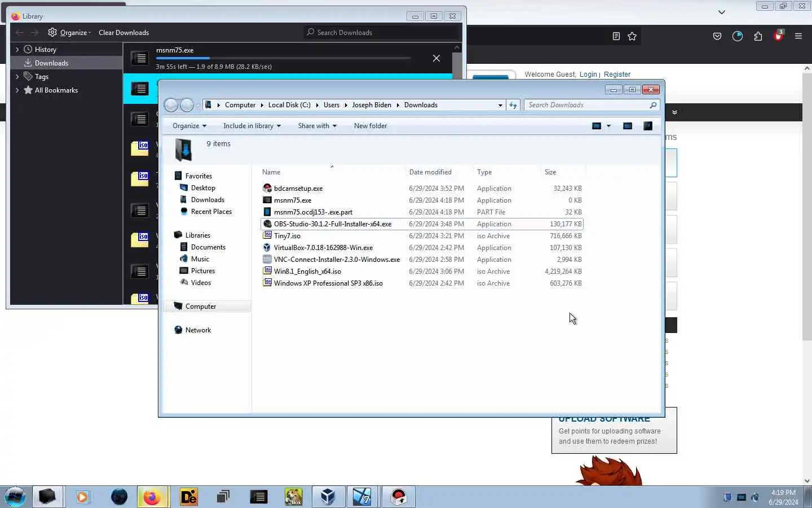Click Firefox extensions puzzle icon
This screenshot has width=812, height=508.
pos(758,36)
